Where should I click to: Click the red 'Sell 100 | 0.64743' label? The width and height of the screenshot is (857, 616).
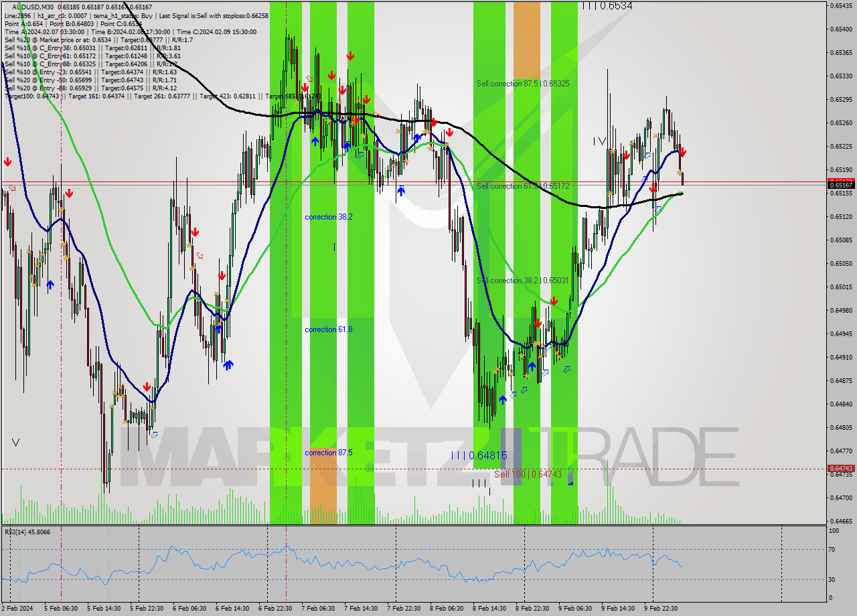pos(528,474)
